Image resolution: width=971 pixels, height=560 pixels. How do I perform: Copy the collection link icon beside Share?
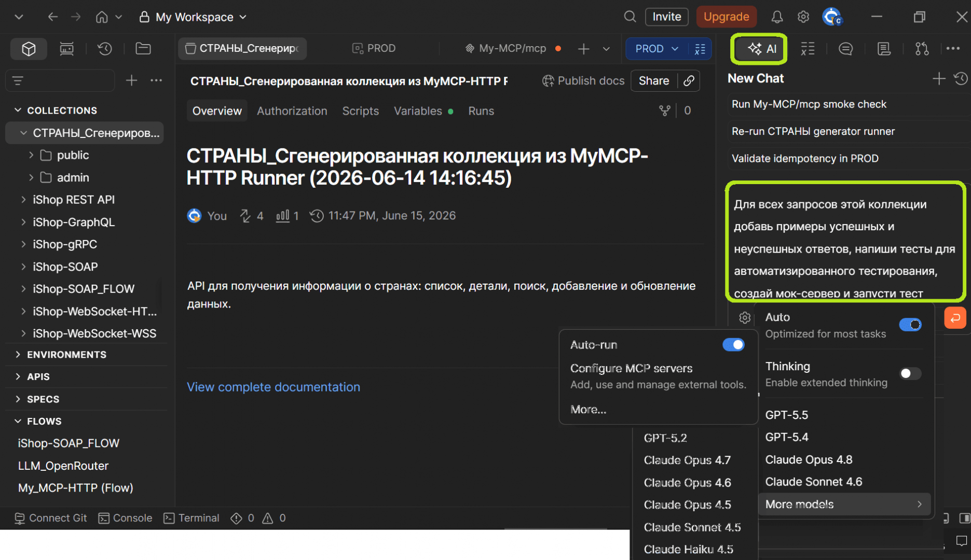point(689,81)
